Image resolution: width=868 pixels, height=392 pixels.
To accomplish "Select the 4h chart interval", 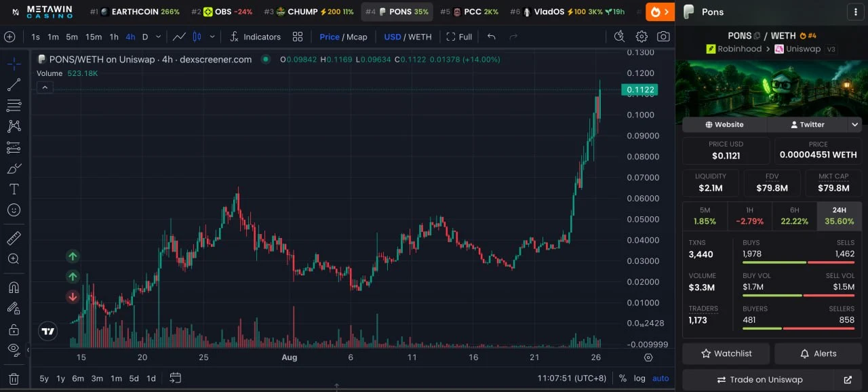I will 130,37.
